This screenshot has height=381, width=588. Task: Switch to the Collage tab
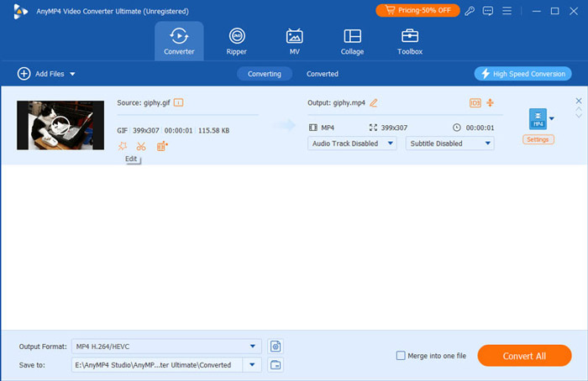(352, 41)
